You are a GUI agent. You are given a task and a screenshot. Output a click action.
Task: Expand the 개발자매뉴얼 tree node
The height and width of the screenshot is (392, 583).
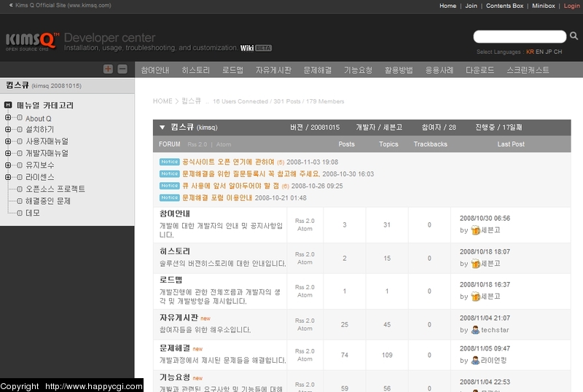coord(8,153)
